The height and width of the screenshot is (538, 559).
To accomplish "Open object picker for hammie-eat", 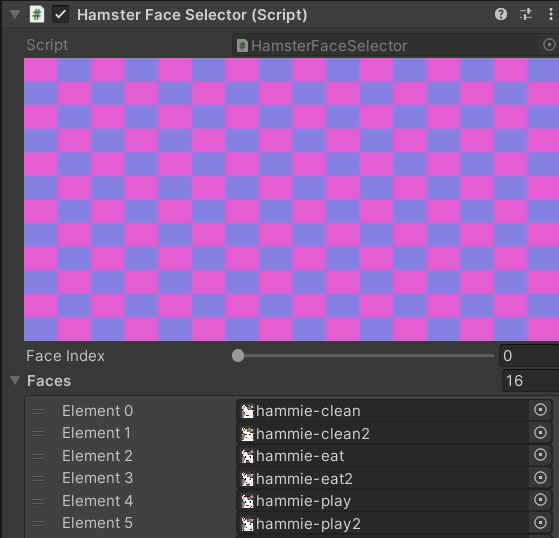I will click(x=540, y=455).
